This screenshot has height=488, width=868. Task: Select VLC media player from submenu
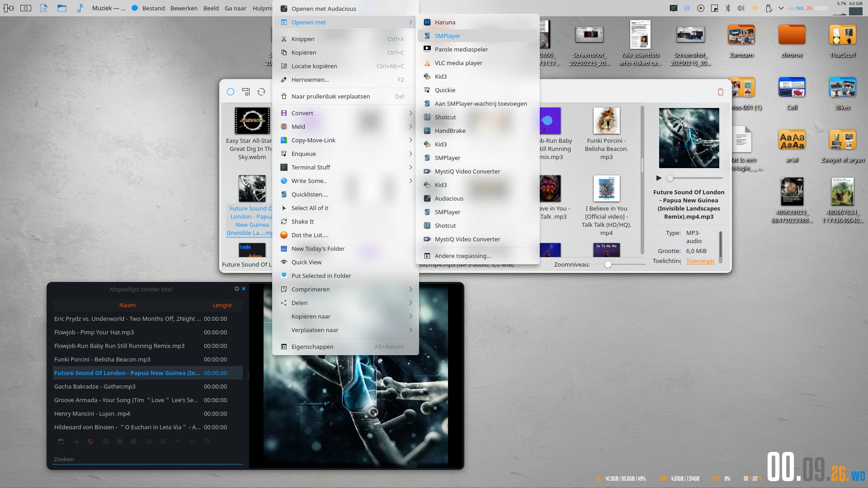point(477,63)
